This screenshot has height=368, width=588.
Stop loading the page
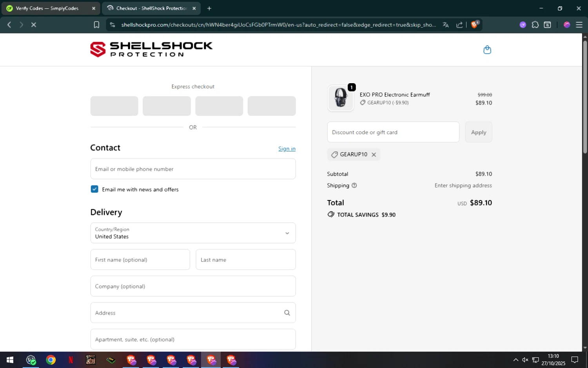(x=34, y=25)
